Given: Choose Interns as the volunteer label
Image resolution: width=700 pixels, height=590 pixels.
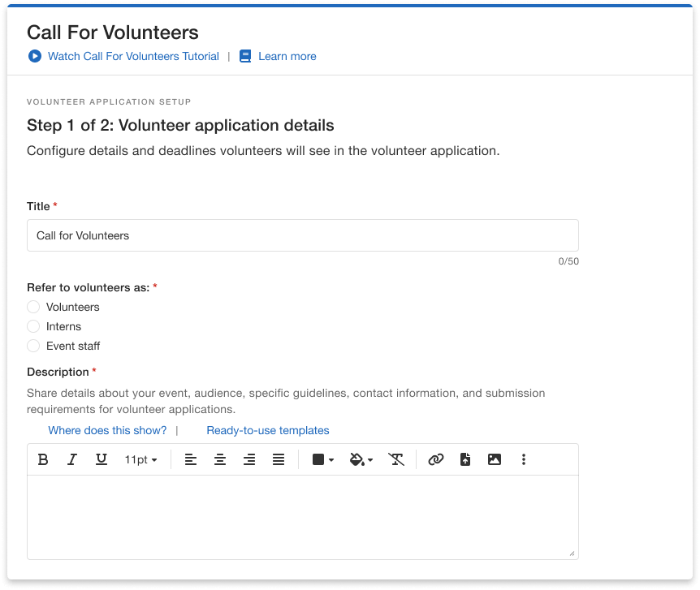Looking at the screenshot, I should pyautogui.click(x=33, y=326).
